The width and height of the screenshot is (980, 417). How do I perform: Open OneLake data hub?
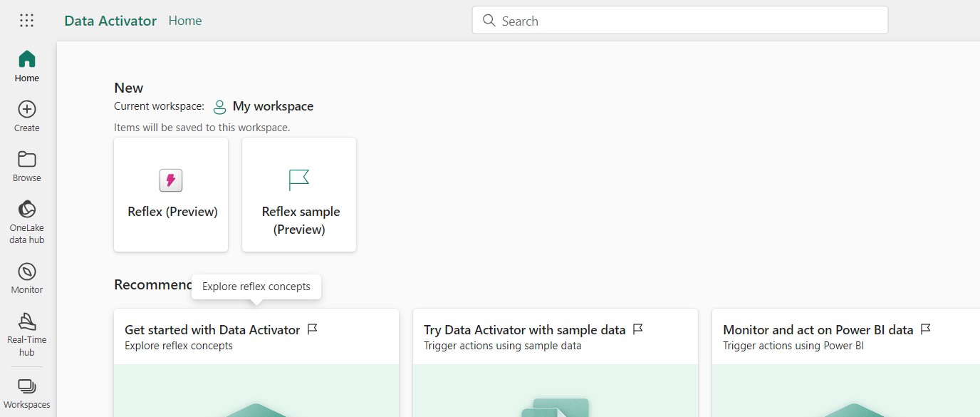(27, 221)
